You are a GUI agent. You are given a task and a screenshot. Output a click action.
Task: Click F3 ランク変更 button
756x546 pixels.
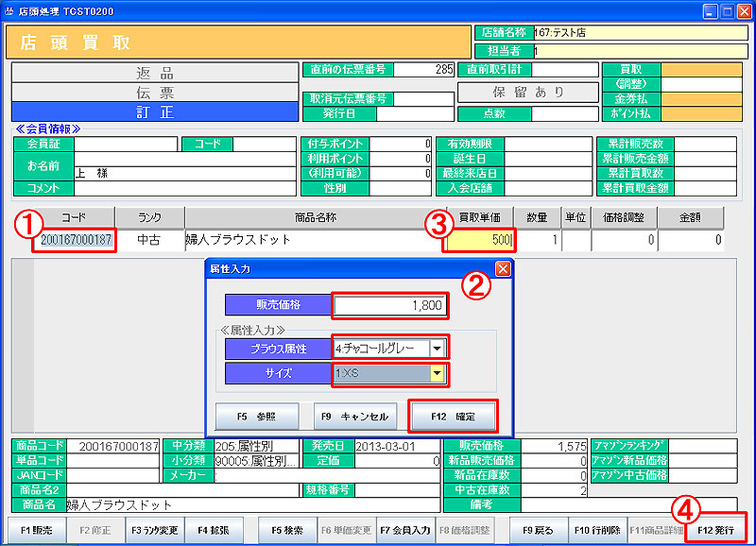click(x=156, y=531)
